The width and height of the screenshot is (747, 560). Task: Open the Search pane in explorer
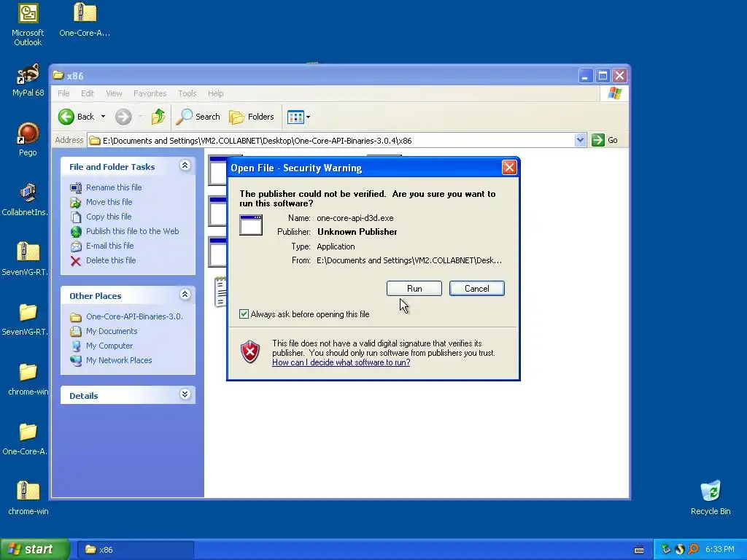pyautogui.click(x=198, y=117)
